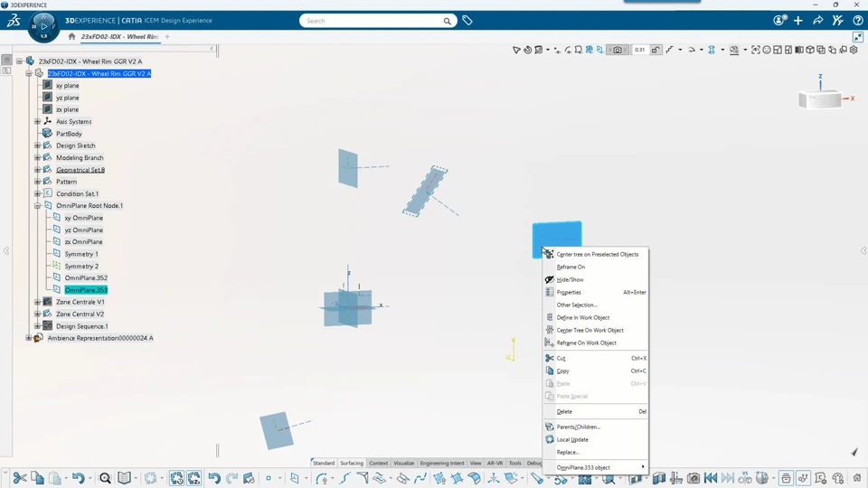Image resolution: width=868 pixels, height=488 pixels.
Task: Toggle the lock icon next to 0.31 field
Action: 656,50
